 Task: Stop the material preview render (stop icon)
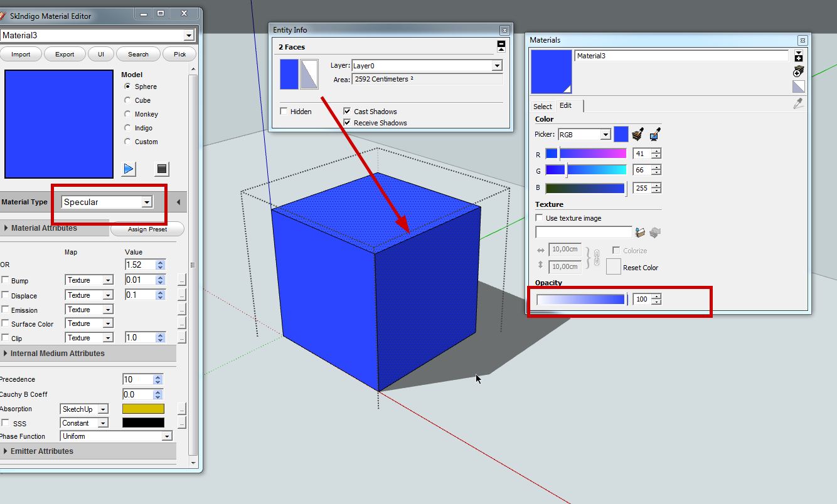click(x=162, y=169)
